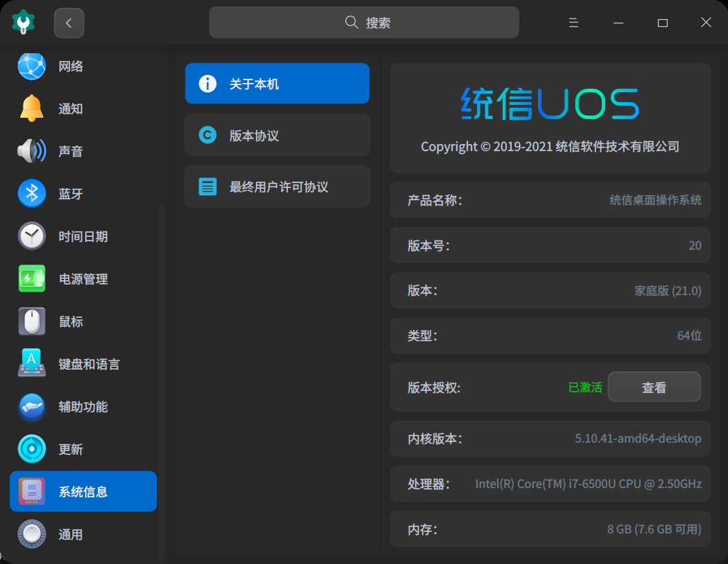Image resolution: width=728 pixels, height=564 pixels.
Task: Click the 产品名称 label
Action: pyautogui.click(x=435, y=200)
